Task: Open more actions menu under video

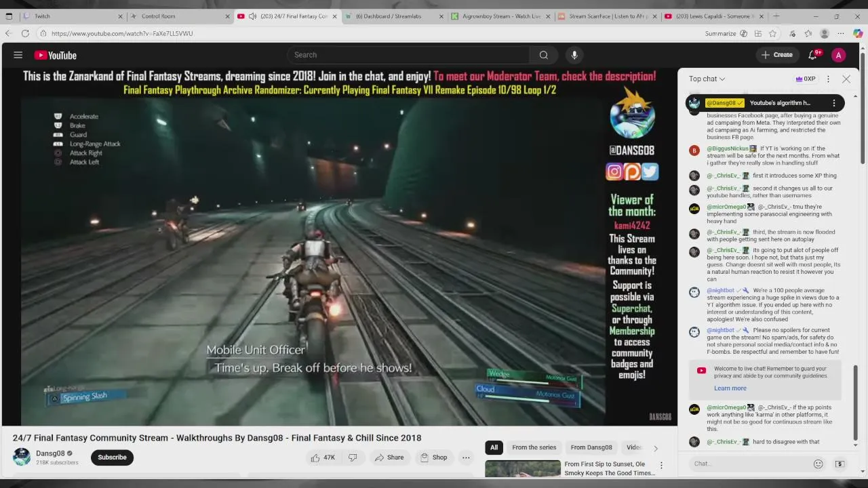Action: pyautogui.click(x=466, y=457)
